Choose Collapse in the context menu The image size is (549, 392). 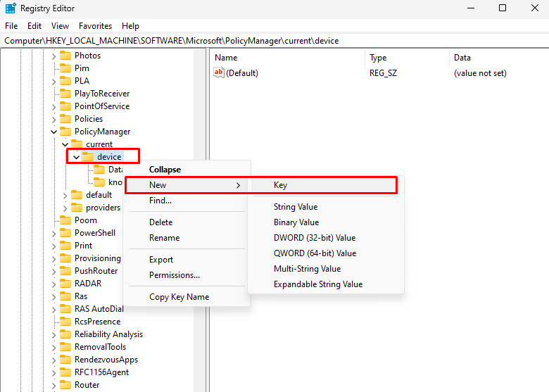coord(187,170)
